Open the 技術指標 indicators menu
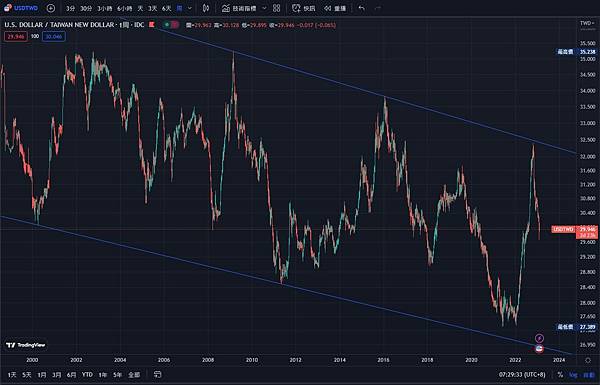600x385 pixels. 239,8
